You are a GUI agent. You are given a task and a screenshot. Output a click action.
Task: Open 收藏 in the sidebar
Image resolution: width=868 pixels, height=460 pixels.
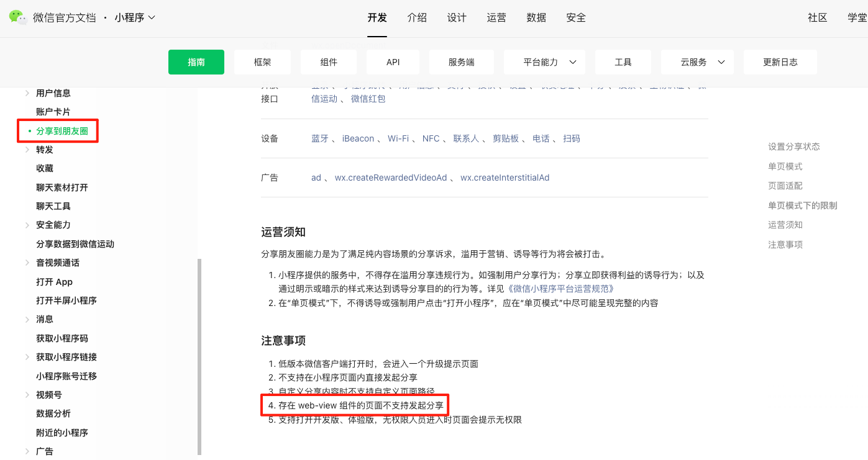click(x=45, y=168)
